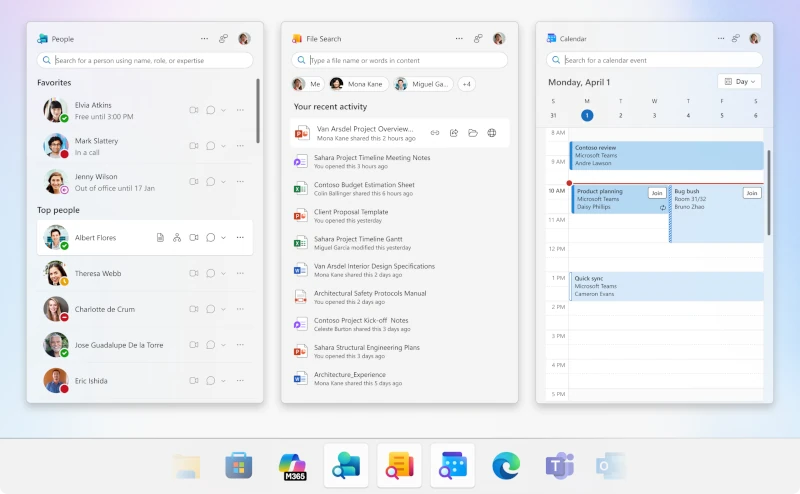This screenshot has width=800, height=494.
Task: Toggle the 'Me' people filter
Action: click(x=308, y=85)
